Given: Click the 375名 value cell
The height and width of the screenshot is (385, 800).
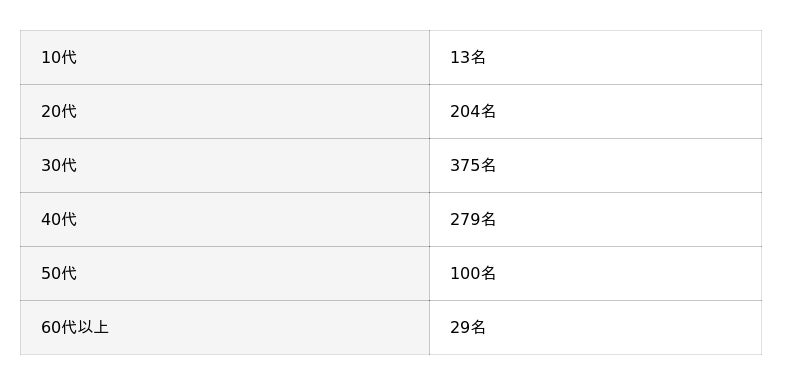Looking at the screenshot, I should 595,166.
